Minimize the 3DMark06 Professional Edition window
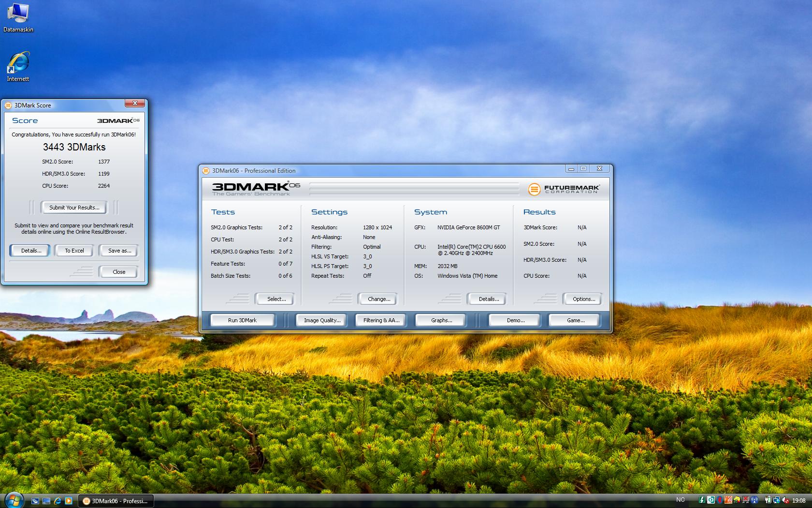This screenshot has width=812, height=508. click(571, 168)
